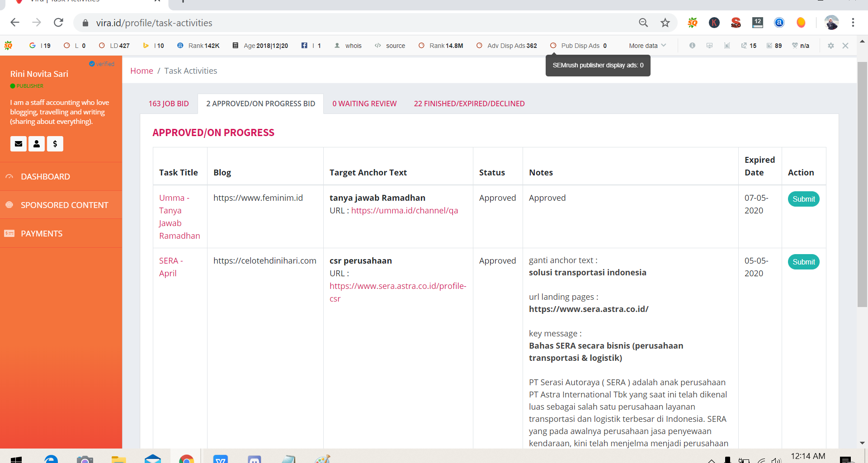Open DASHBOARD in the sidebar
Image resolution: width=868 pixels, height=463 pixels.
pos(61,176)
